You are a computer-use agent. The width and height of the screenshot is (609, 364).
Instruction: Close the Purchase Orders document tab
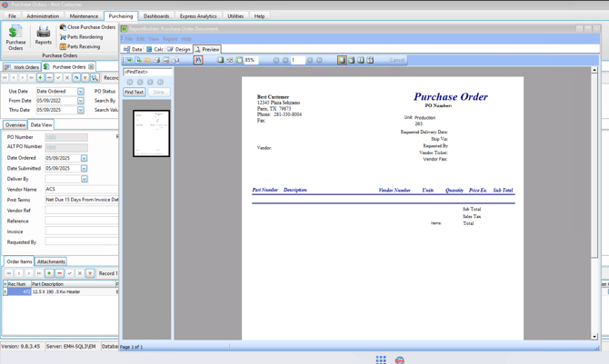(x=92, y=67)
